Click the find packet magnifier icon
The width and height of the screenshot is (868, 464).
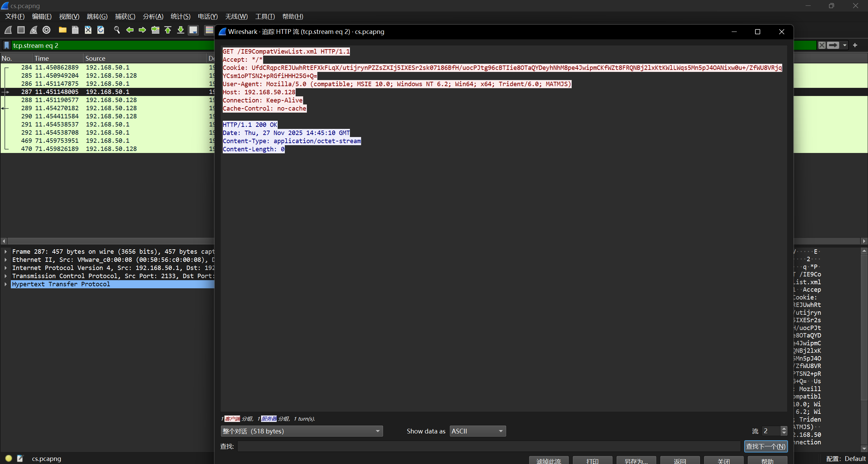point(117,30)
